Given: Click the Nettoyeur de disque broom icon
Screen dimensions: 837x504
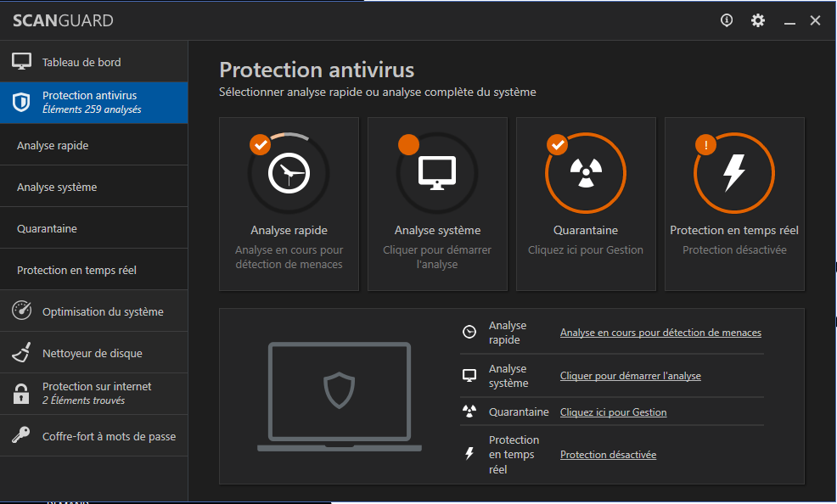Looking at the screenshot, I should coord(21,352).
